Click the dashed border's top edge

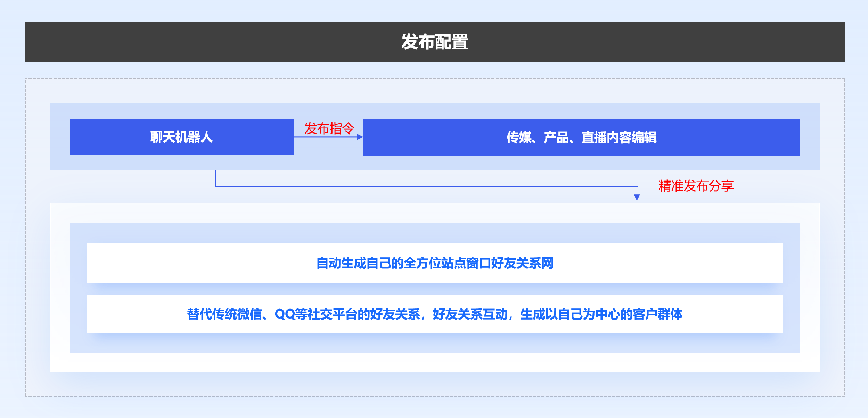coord(434,78)
